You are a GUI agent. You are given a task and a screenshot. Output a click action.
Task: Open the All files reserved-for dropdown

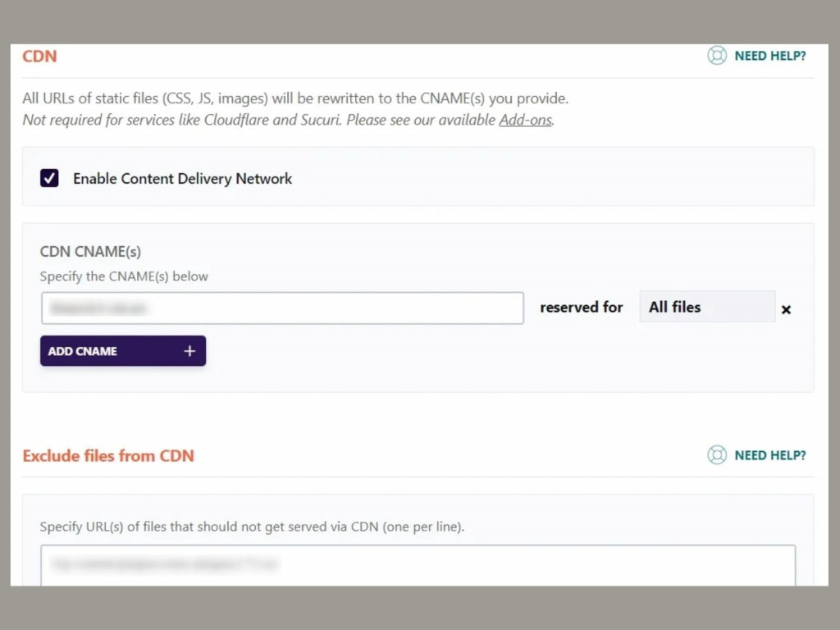click(x=707, y=307)
